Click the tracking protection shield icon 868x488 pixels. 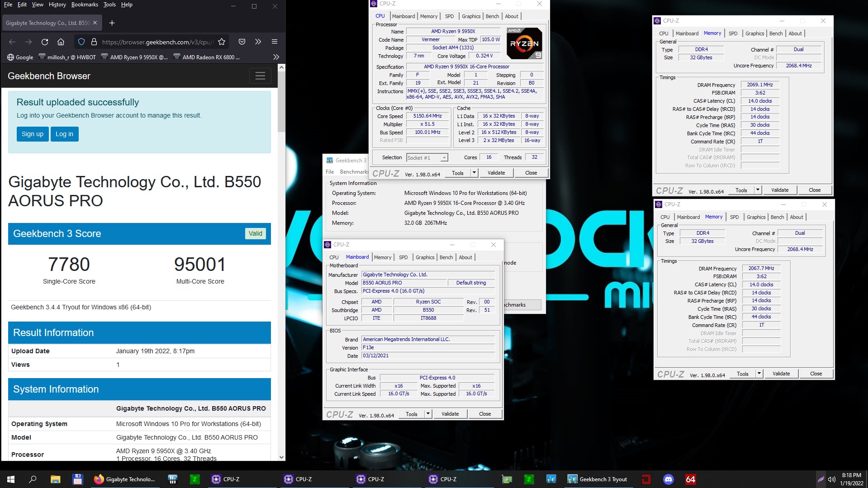point(81,42)
